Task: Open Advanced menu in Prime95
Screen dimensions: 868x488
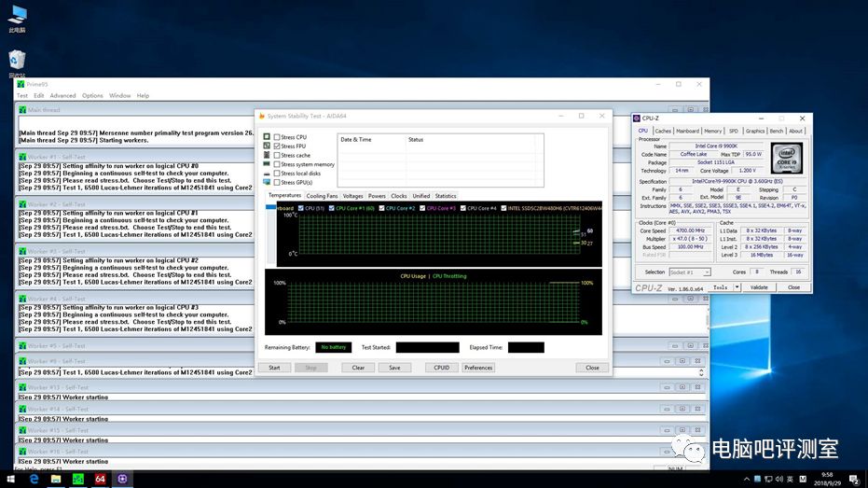Action: 62,96
